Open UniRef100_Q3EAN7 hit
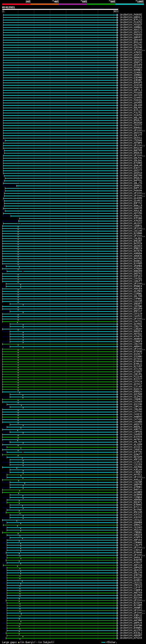 click(x=131, y=80)
